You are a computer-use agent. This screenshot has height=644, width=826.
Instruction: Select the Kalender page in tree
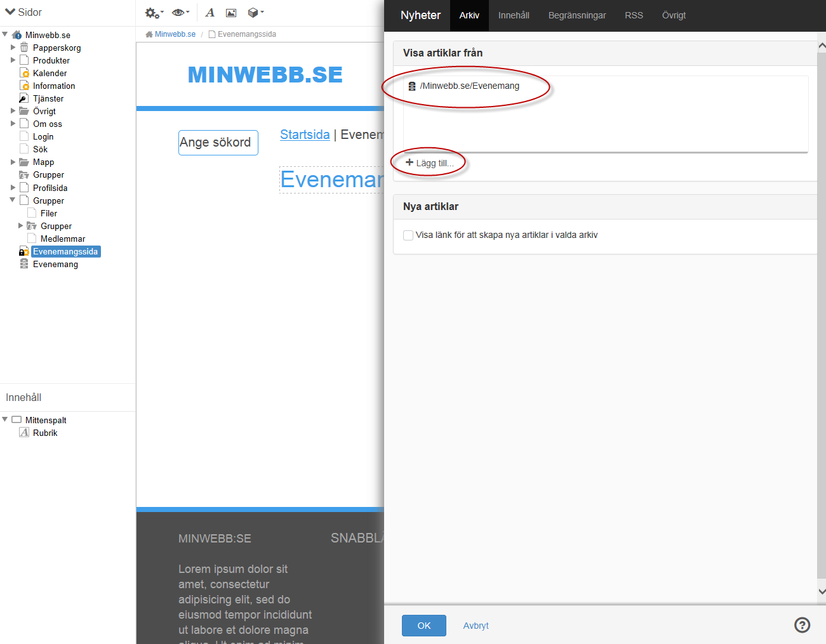(x=50, y=73)
